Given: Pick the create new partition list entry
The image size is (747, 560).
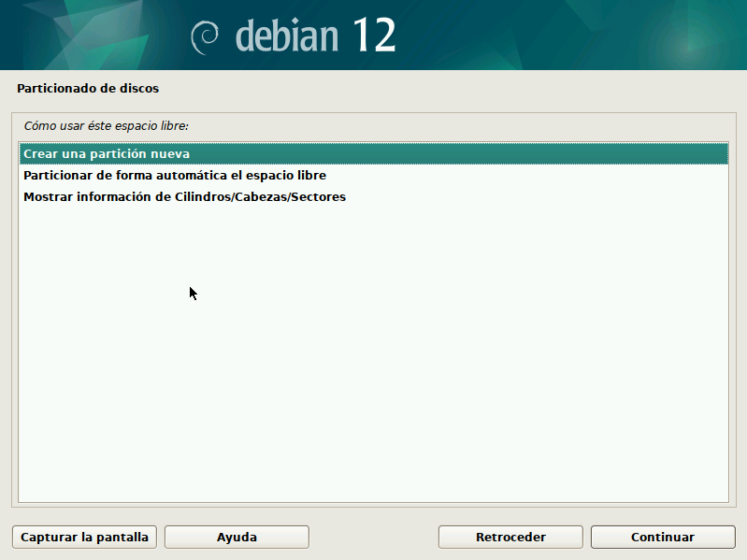Looking at the screenshot, I should click(x=107, y=153).
